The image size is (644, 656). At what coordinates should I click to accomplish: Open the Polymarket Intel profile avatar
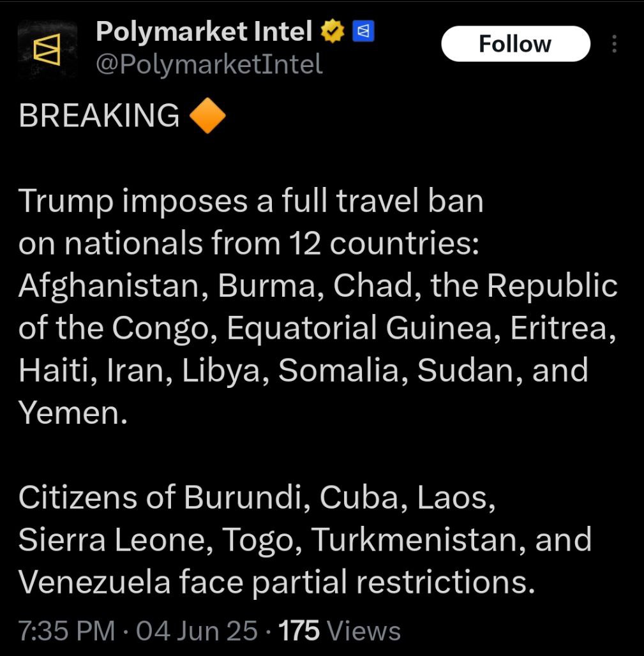(47, 49)
